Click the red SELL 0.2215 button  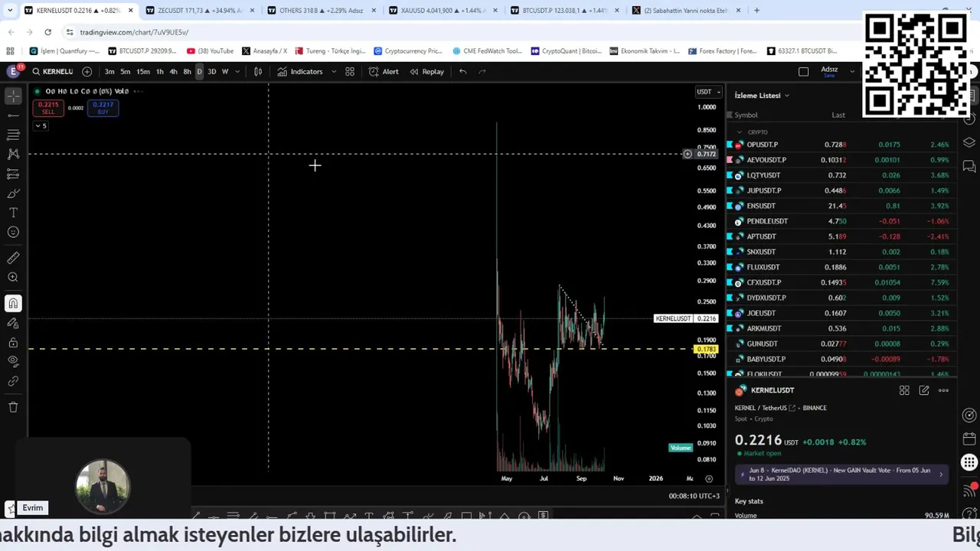(47, 108)
